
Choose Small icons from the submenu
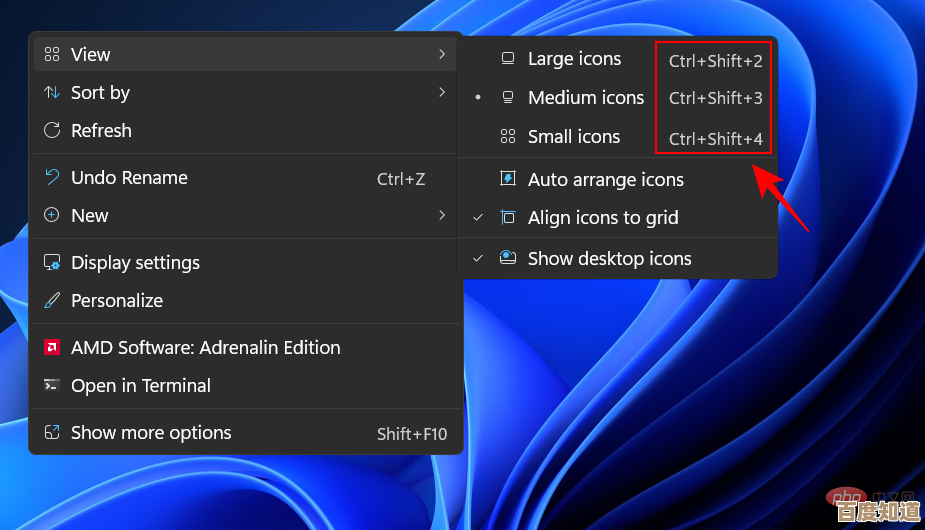pyautogui.click(x=573, y=137)
